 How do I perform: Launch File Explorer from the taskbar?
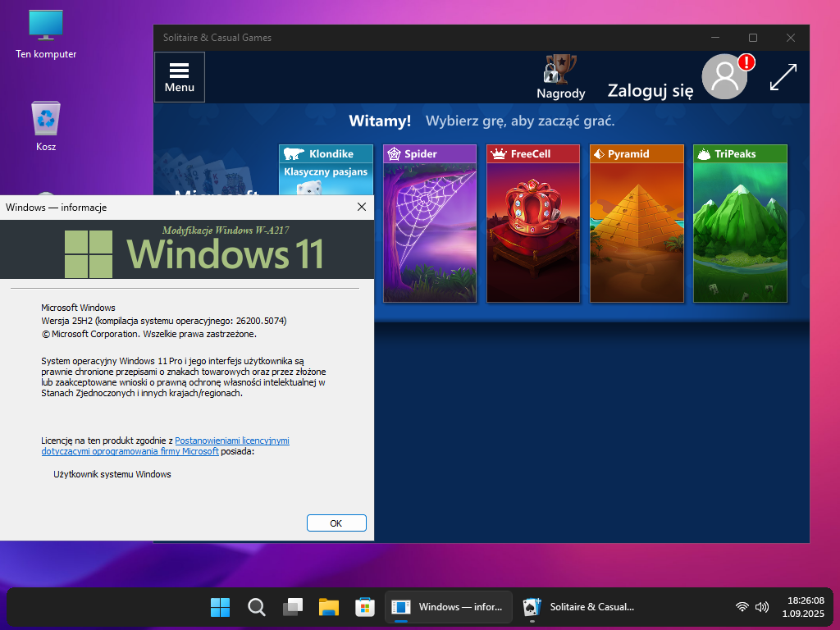pyautogui.click(x=329, y=607)
